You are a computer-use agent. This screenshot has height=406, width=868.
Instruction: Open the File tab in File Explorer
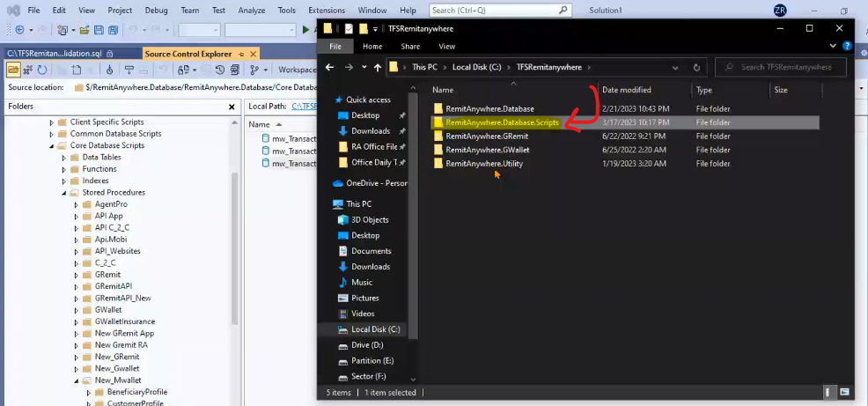click(x=335, y=47)
